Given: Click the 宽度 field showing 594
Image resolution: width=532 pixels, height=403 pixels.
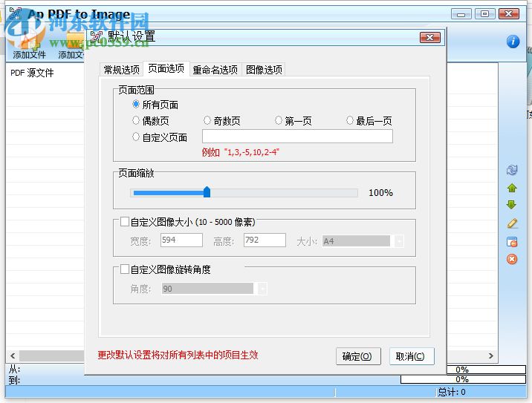Looking at the screenshot, I should (181, 240).
